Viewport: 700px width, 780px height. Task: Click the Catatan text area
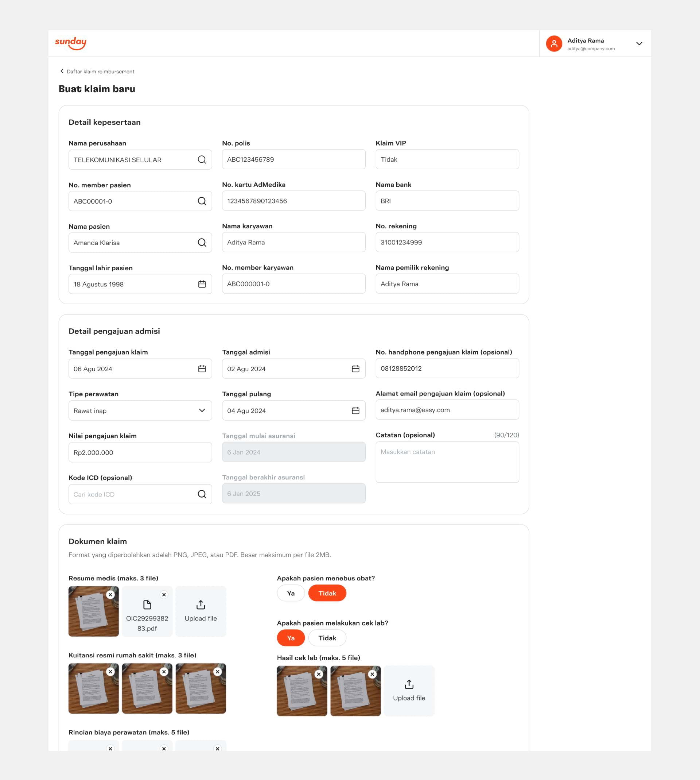pyautogui.click(x=447, y=462)
